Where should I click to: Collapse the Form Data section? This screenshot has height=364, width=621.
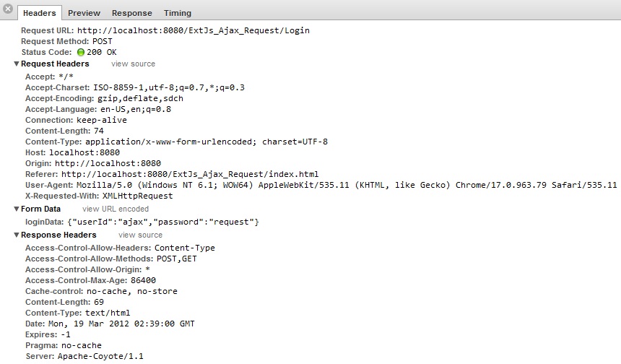pyautogui.click(x=16, y=209)
